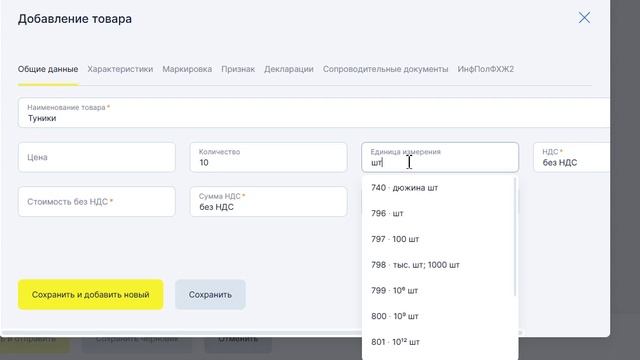Click the Цена input field
The image size is (640, 360).
97,157
